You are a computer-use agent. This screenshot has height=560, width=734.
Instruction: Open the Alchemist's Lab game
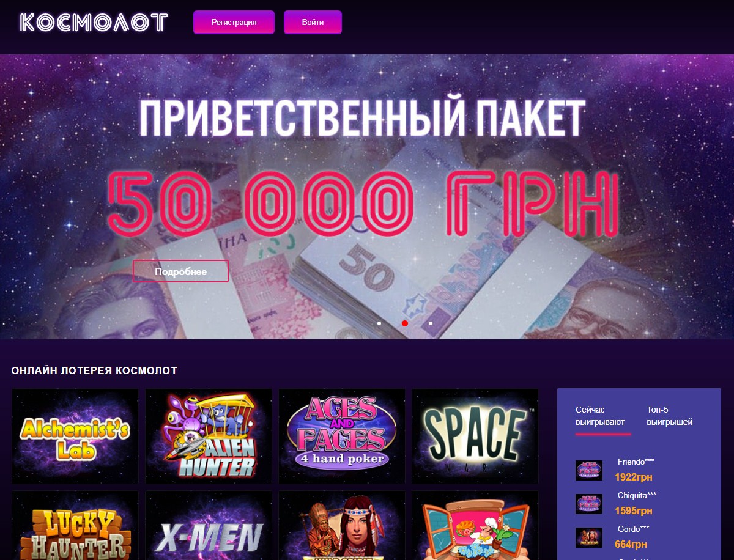pos(75,436)
